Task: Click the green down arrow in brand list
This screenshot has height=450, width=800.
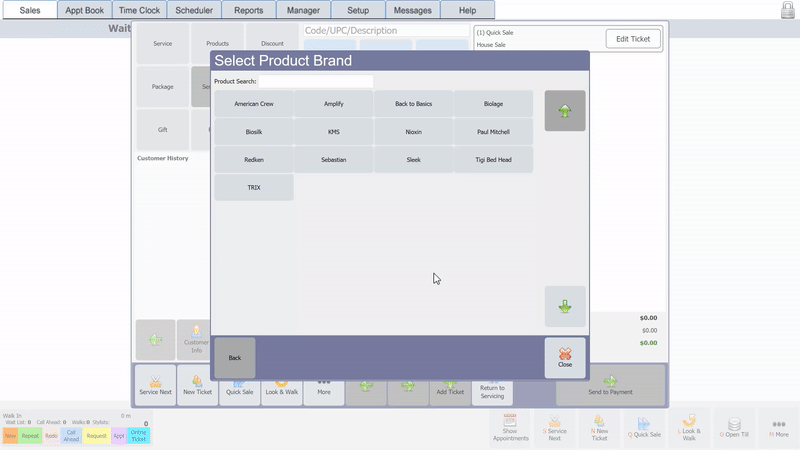Action: 565,307
